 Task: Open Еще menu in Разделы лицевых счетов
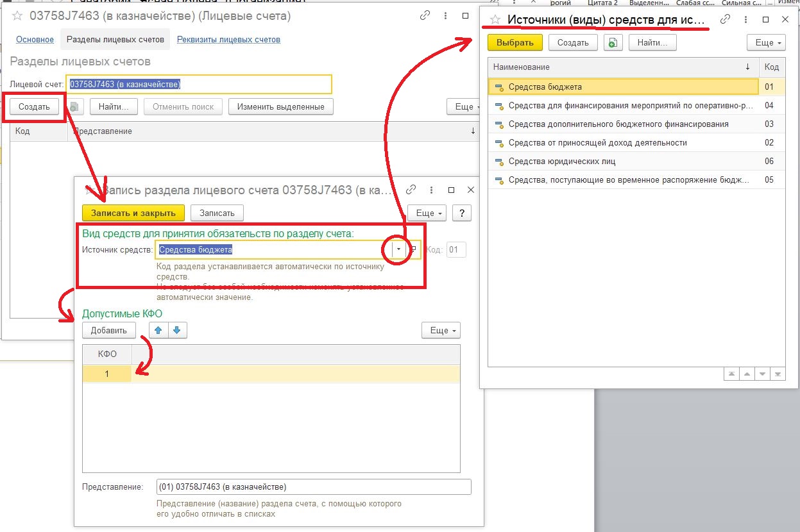(463, 106)
